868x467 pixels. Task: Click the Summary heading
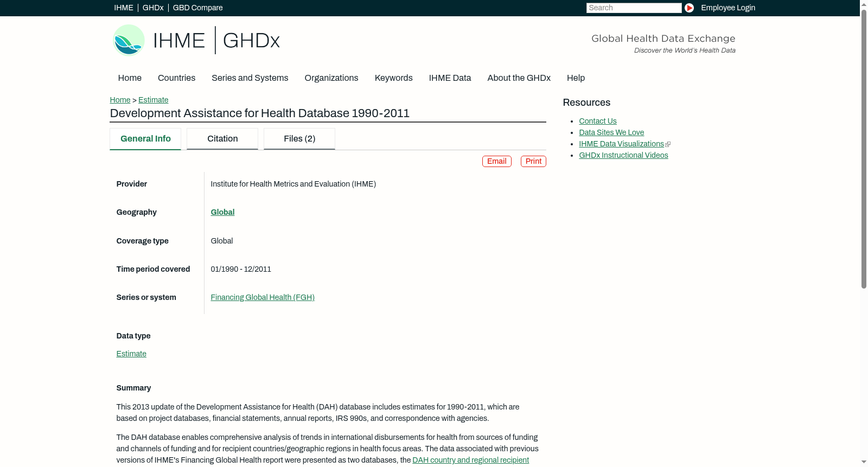[133, 388]
